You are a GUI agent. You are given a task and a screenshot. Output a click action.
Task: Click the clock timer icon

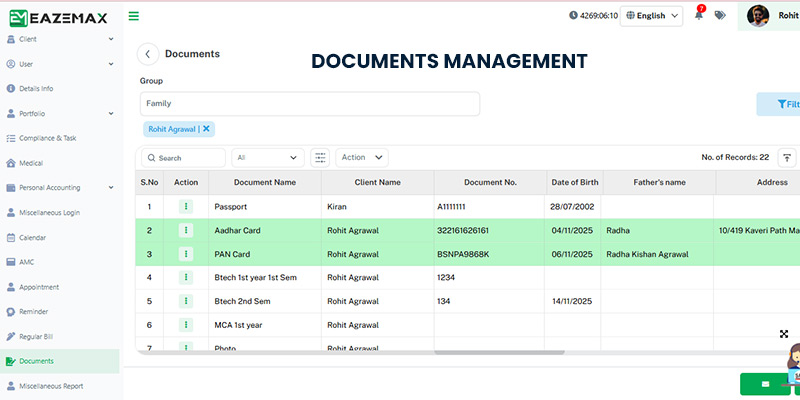coord(573,16)
